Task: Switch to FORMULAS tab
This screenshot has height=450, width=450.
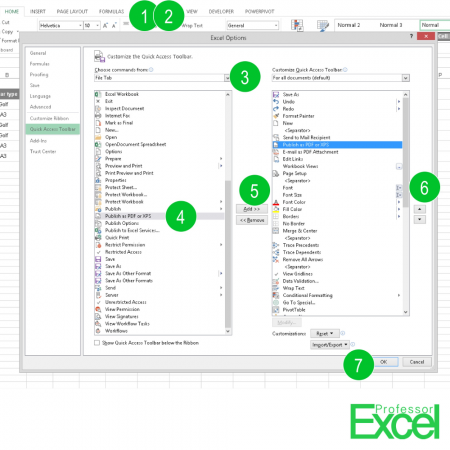Action: (111, 11)
